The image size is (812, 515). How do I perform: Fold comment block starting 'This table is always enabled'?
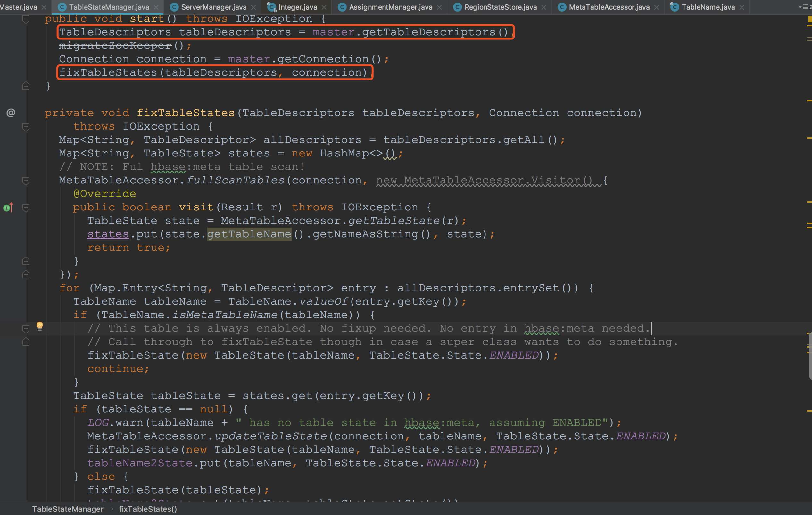click(26, 328)
